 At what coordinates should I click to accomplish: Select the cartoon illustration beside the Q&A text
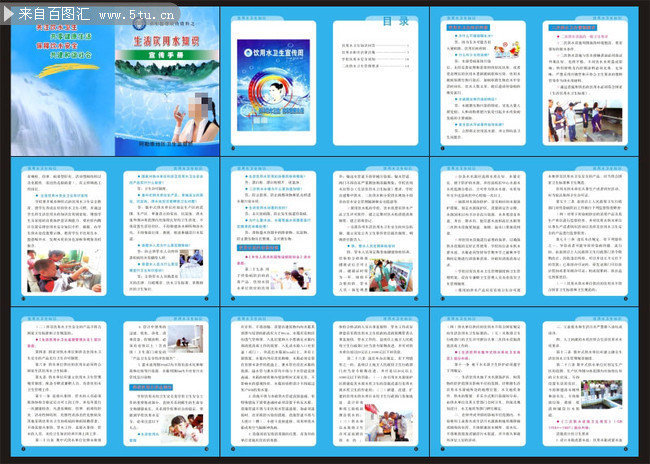click(507, 49)
